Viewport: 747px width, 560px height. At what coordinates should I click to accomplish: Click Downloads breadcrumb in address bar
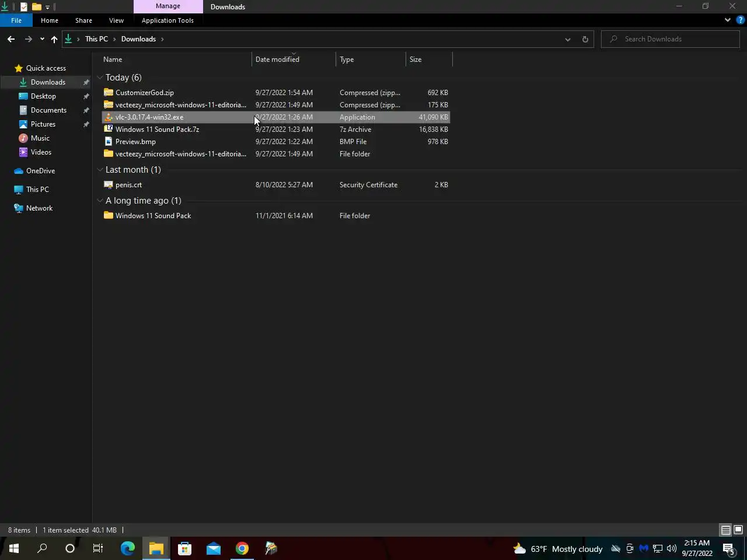coord(138,39)
